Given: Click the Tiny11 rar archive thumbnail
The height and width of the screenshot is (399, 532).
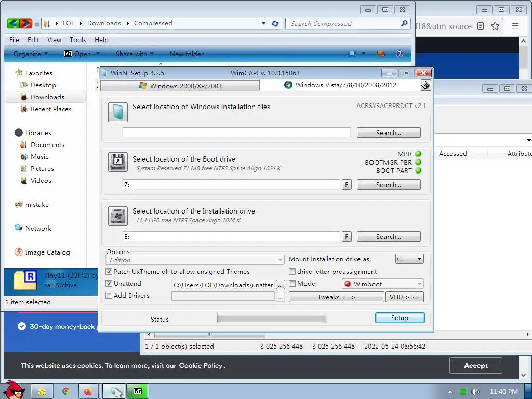Looking at the screenshot, I should [x=25, y=280].
